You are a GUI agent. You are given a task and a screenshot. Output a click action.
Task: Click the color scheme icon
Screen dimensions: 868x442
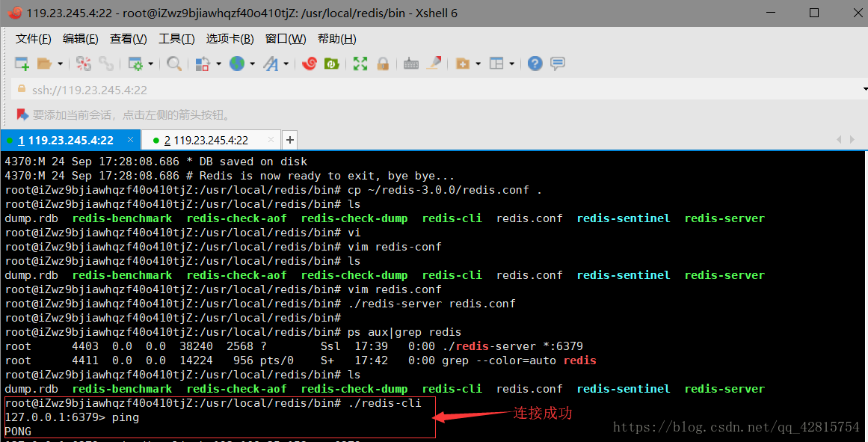[203, 64]
